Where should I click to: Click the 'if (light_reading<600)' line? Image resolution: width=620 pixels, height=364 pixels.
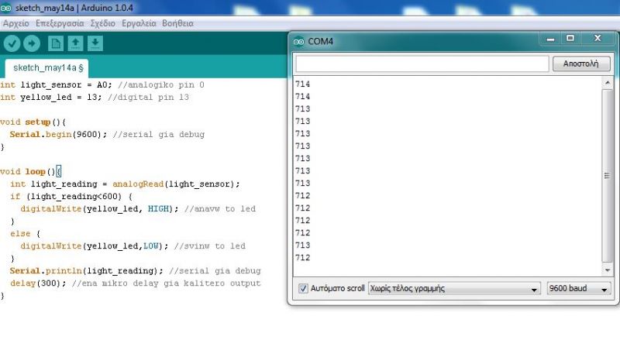[x=71, y=197]
